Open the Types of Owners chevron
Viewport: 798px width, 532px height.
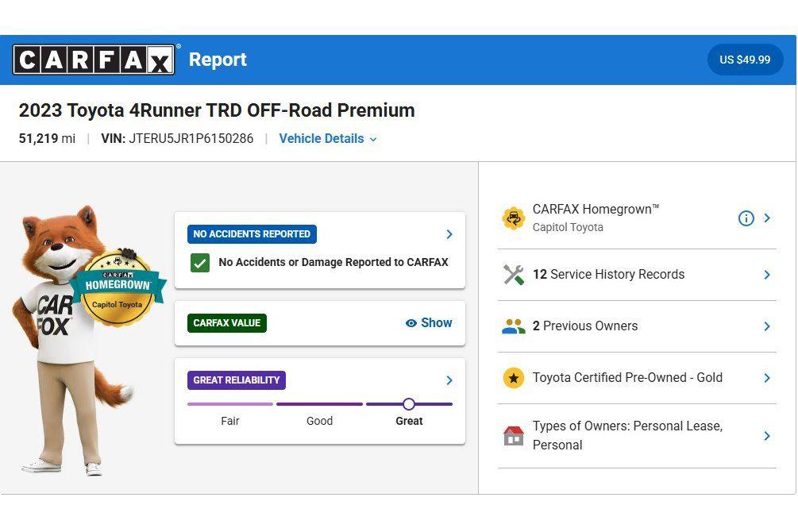767,436
